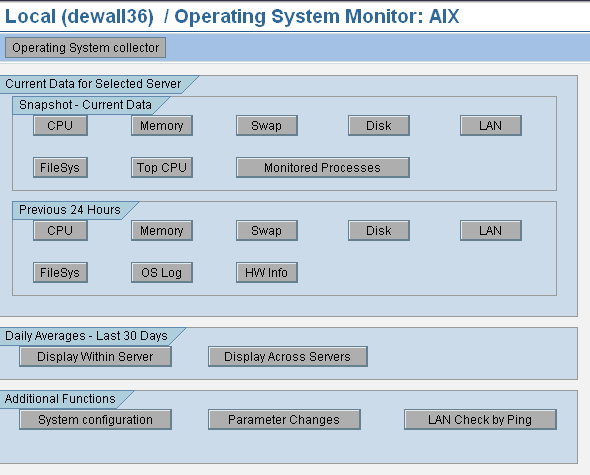Open Memory in Snapshot - Current Data

tap(162, 125)
